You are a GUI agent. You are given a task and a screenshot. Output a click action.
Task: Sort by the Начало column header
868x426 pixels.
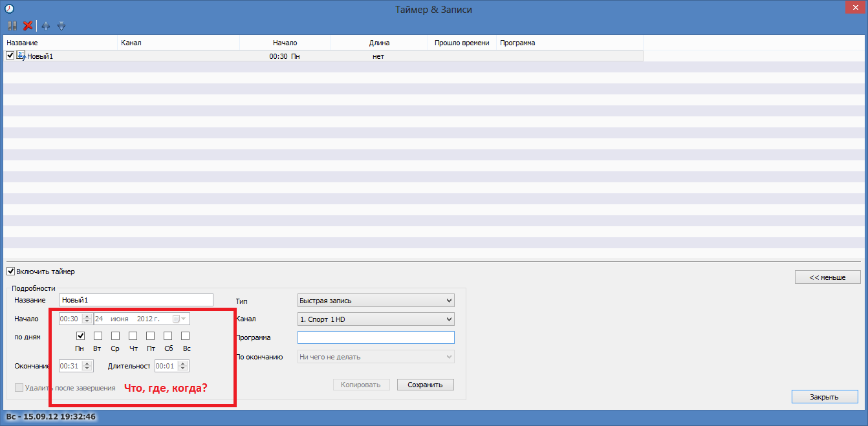click(285, 43)
